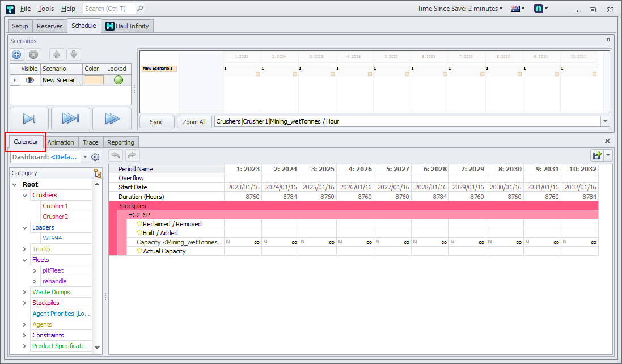Screen dimensions: 622x364
Task: Toggle the green Locked indicator
Action: pos(118,80)
